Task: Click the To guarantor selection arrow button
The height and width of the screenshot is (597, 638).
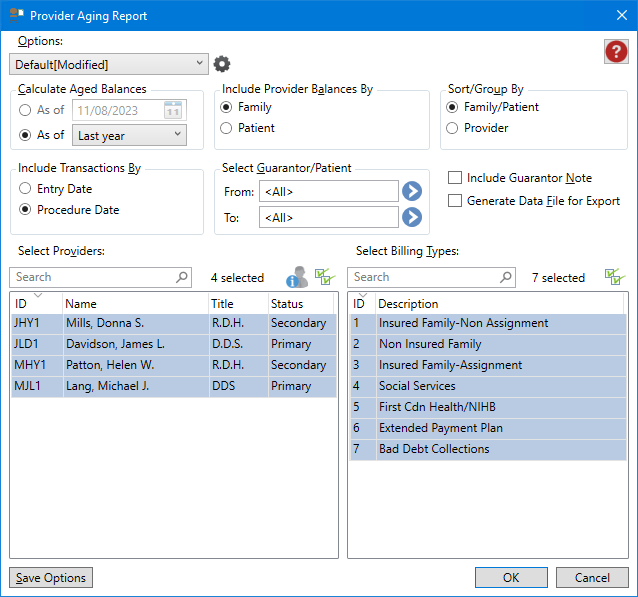Action: pyautogui.click(x=412, y=217)
